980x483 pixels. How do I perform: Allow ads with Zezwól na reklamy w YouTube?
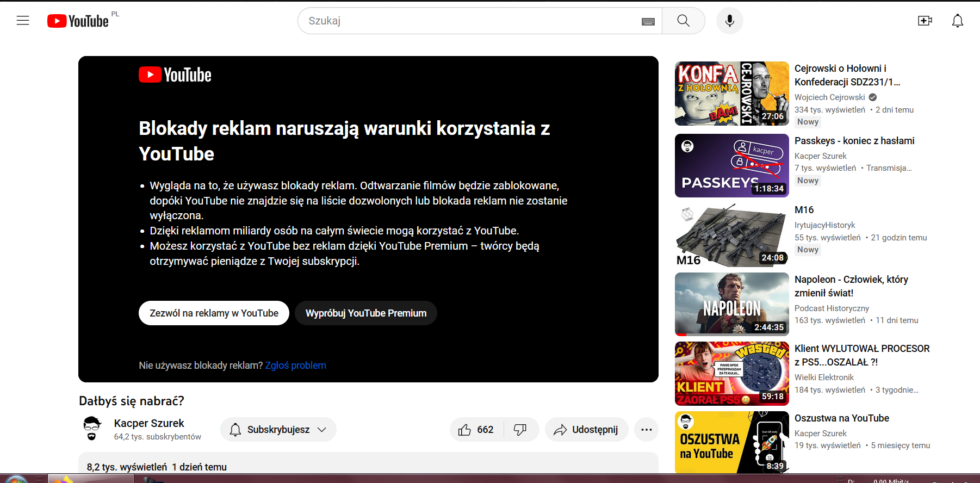pos(214,313)
